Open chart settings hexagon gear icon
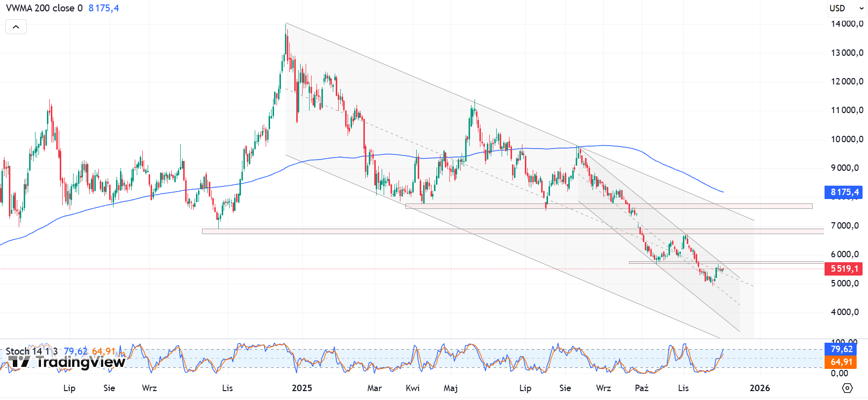This screenshot has height=400, width=868. (847, 388)
